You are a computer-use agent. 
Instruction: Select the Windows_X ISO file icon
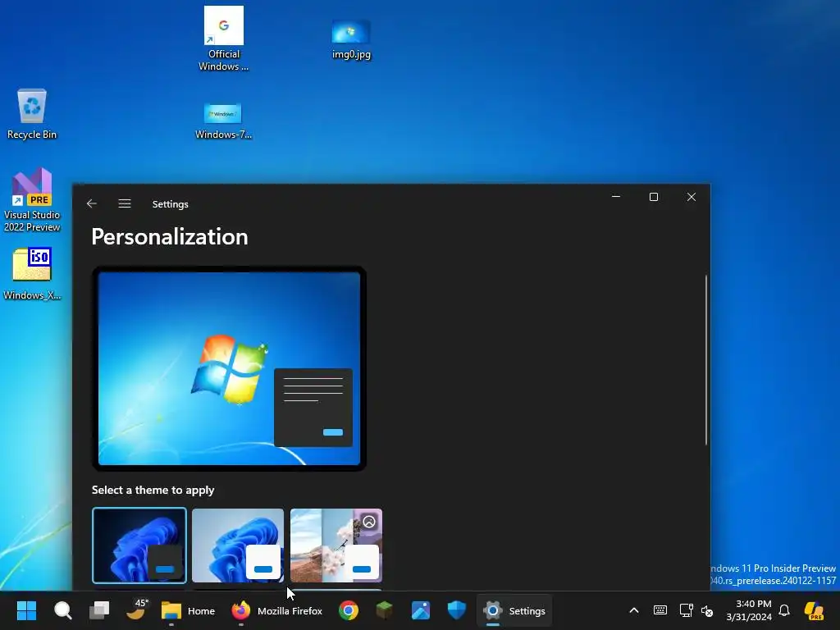[x=32, y=274]
